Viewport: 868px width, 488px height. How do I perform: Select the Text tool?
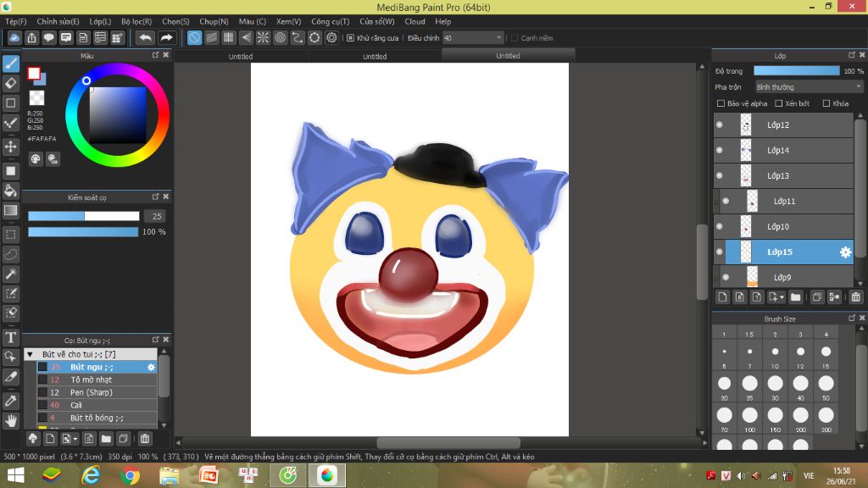coord(11,337)
